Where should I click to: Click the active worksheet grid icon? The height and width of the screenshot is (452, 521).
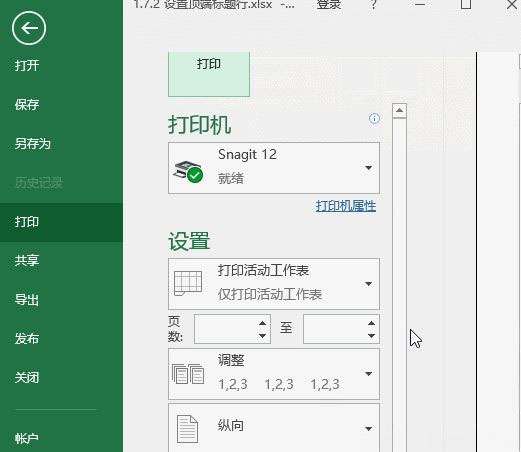(x=188, y=284)
